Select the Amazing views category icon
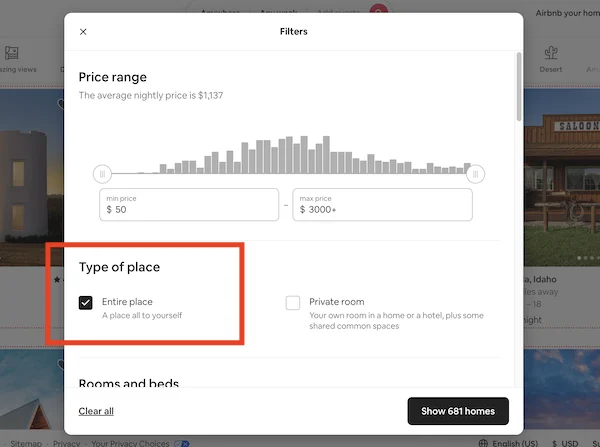This screenshot has width=600, height=447. pyautogui.click(x=11, y=53)
